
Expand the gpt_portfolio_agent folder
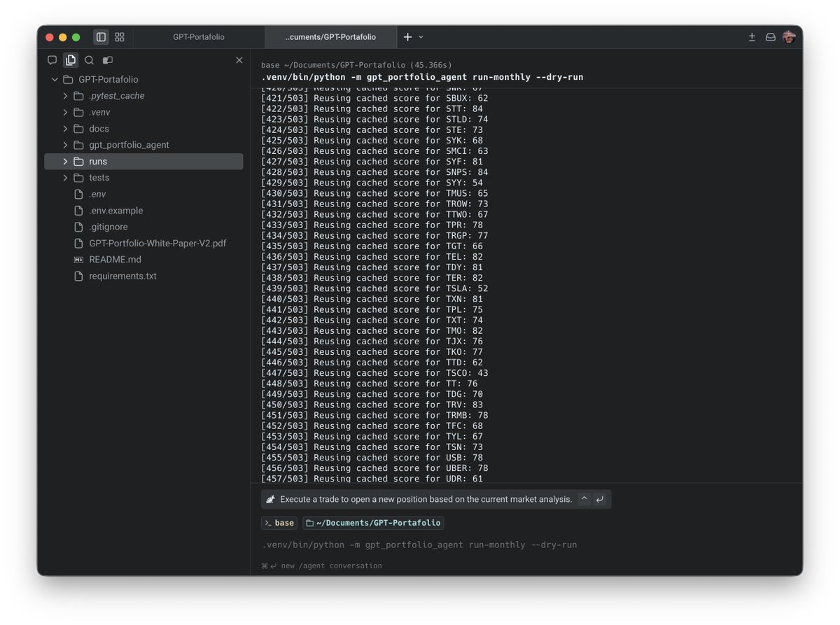point(65,145)
